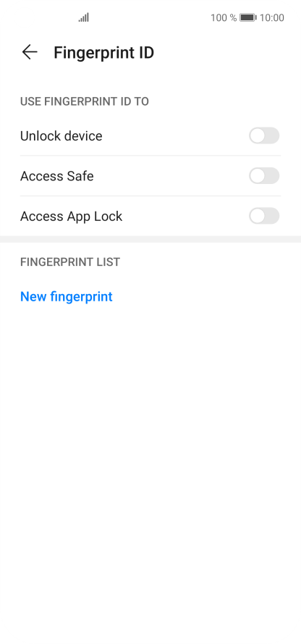Select the Access App Lock label text
Viewport: 301px width, 644px height.
pos(72,217)
